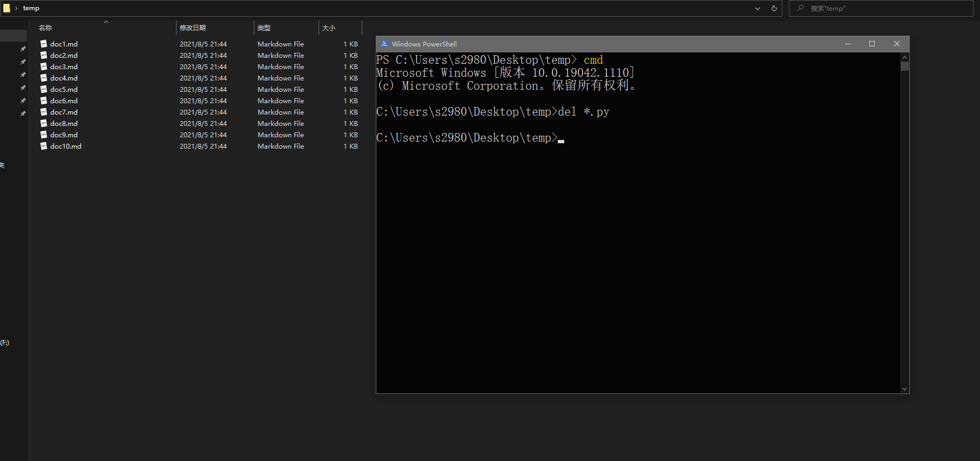Select the file name doc4.md
980x461 pixels.
pyautogui.click(x=64, y=78)
